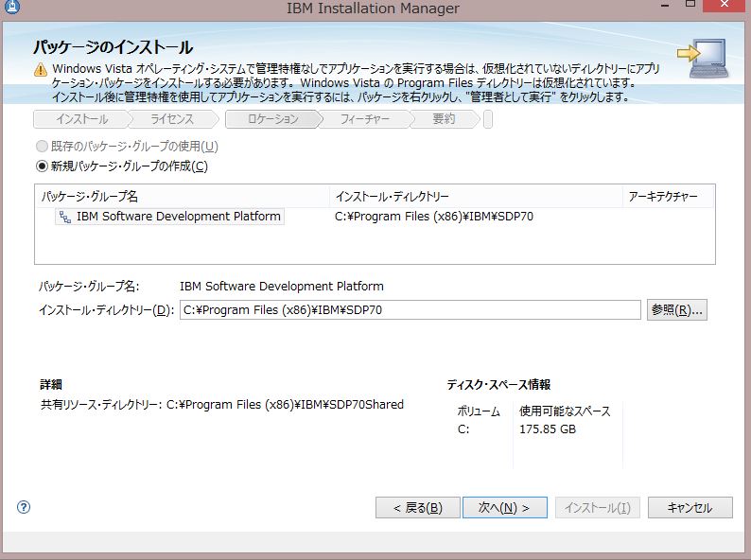This screenshot has width=751, height=560.
Task: Click the Installation Manager title bar icon
Action: click(x=12, y=7)
